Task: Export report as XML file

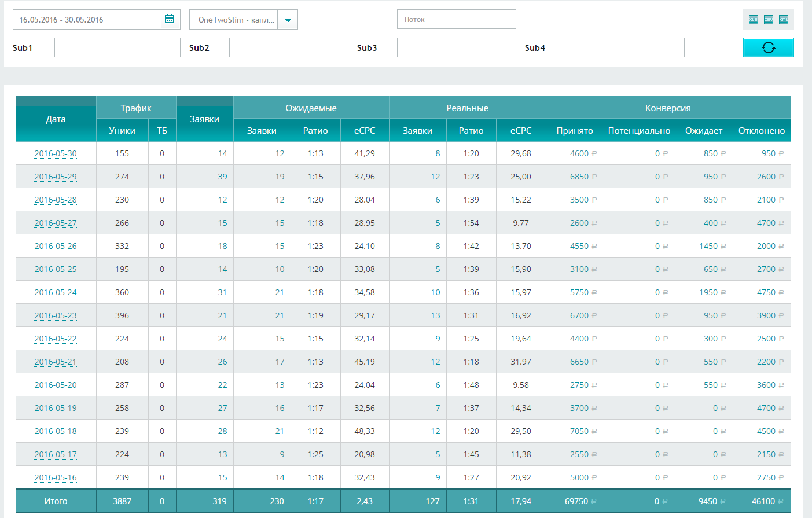Action: coord(784,19)
